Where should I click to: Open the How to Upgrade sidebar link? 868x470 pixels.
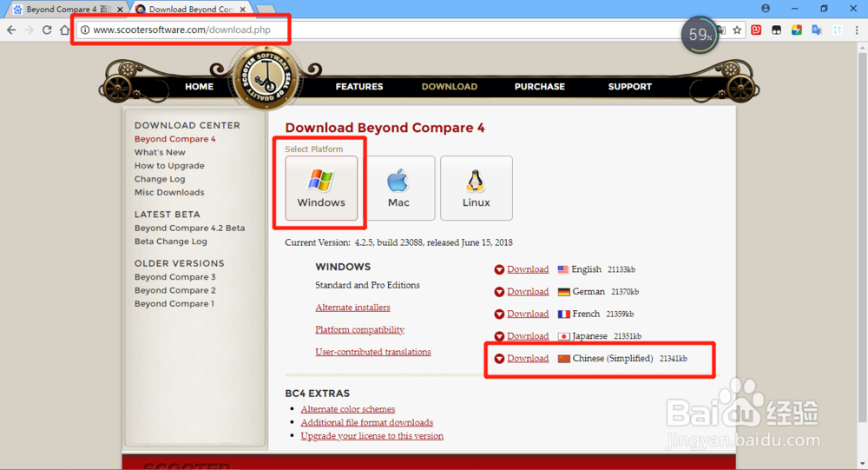click(x=169, y=166)
